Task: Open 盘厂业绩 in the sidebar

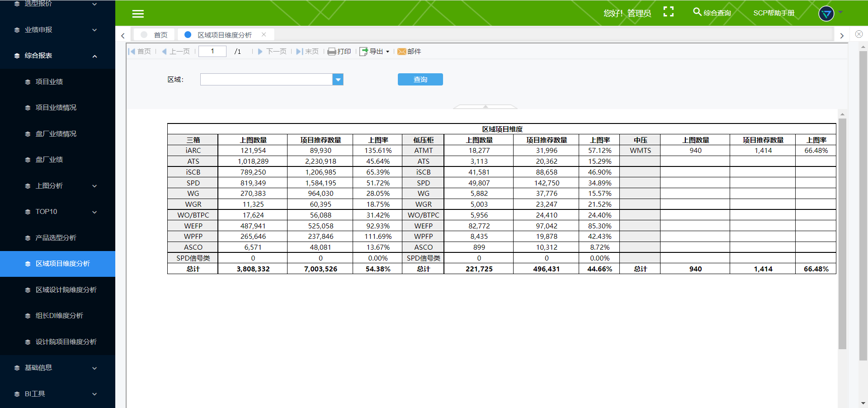Action: click(57, 160)
